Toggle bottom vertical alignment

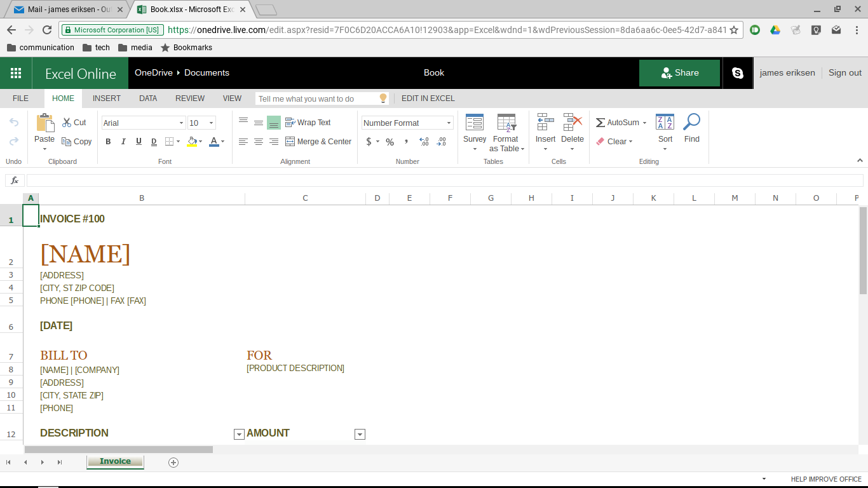[274, 123]
